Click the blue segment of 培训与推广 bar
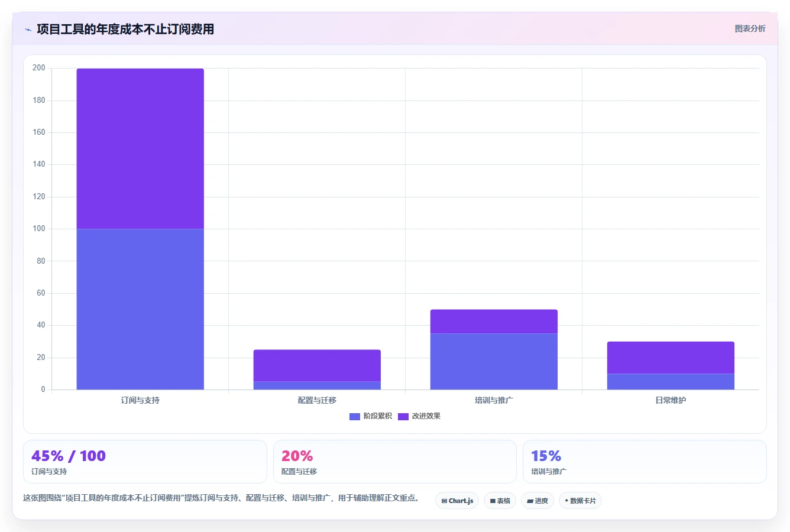The height and width of the screenshot is (532, 790). pos(494,362)
